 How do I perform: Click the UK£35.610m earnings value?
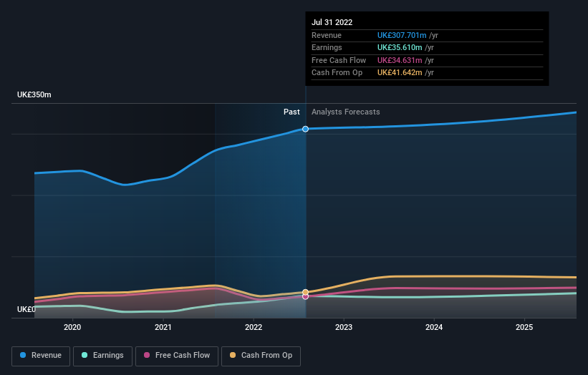tap(400, 47)
